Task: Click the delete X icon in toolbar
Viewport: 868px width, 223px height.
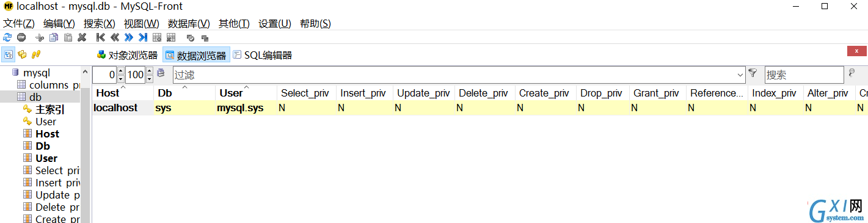Action: click(x=82, y=37)
